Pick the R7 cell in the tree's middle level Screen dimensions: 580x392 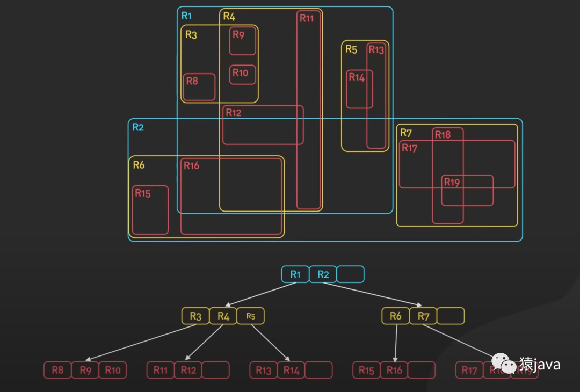tap(423, 316)
